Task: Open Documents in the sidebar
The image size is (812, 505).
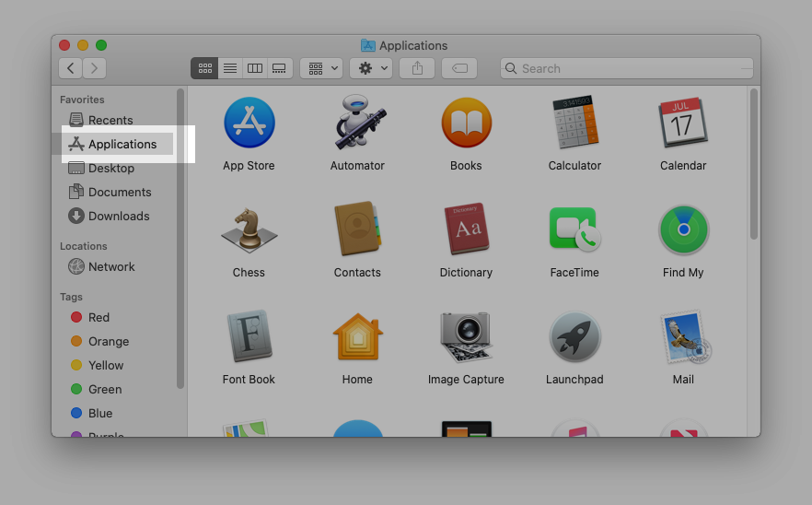Action: (110, 192)
